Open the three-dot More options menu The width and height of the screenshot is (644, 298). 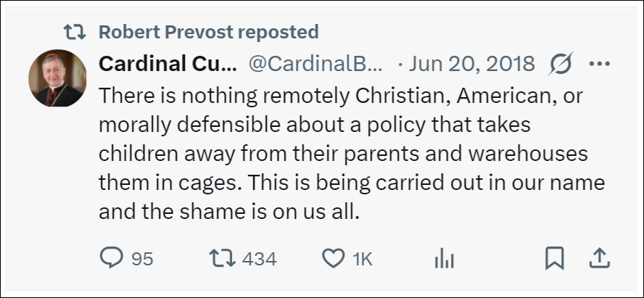pos(600,64)
